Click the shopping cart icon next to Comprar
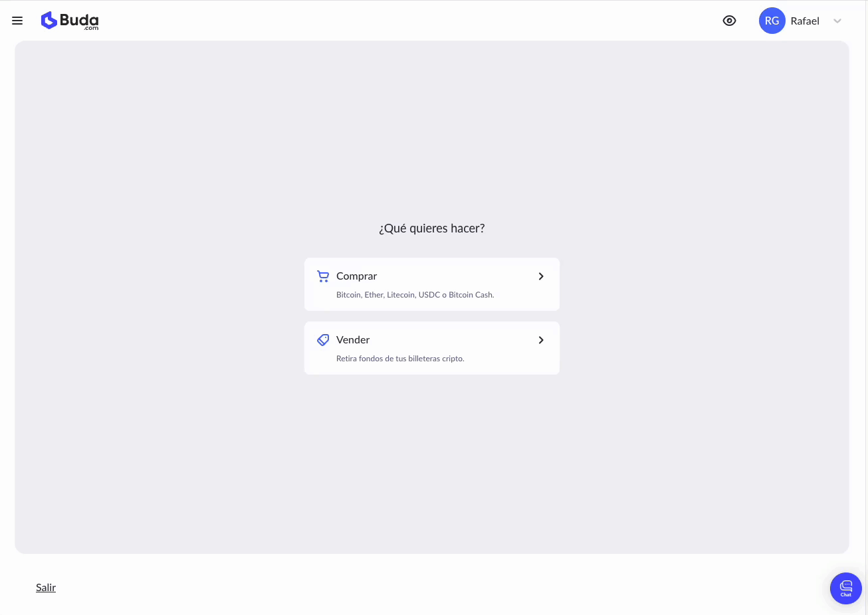The height and width of the screenshot is (615, 868). coord(323,276)
